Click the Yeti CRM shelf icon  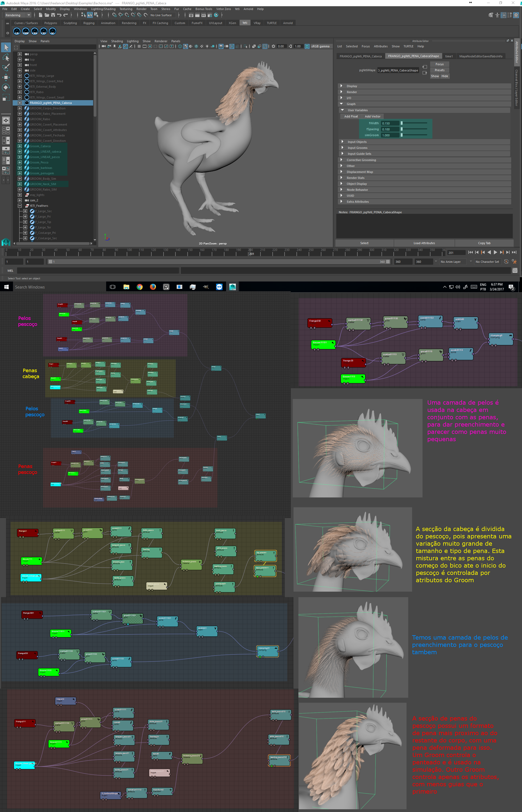click(26, 31)
